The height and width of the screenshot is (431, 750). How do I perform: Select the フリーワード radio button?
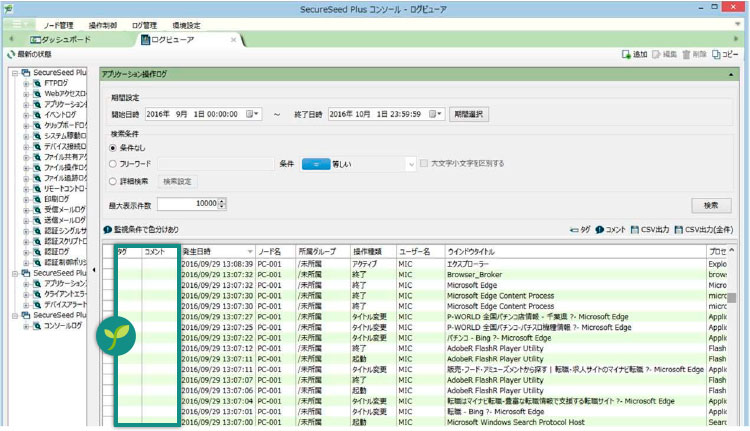tap(113, 164)
